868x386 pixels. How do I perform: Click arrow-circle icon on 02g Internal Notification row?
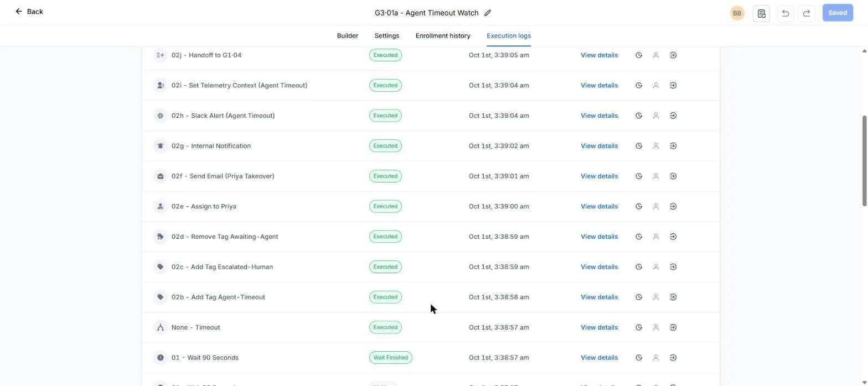(673, 146)
